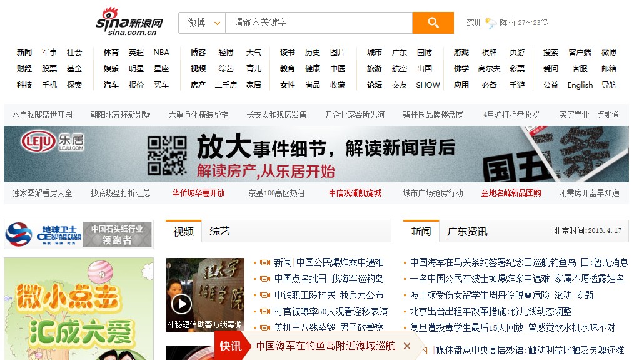
Task: Click camera icon beside 中国点名批日 headline
Action: (x=264, y=279)
